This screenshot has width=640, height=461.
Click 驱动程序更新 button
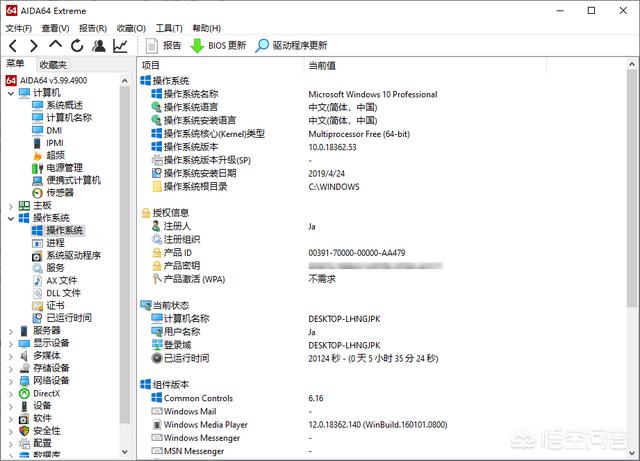291,45
